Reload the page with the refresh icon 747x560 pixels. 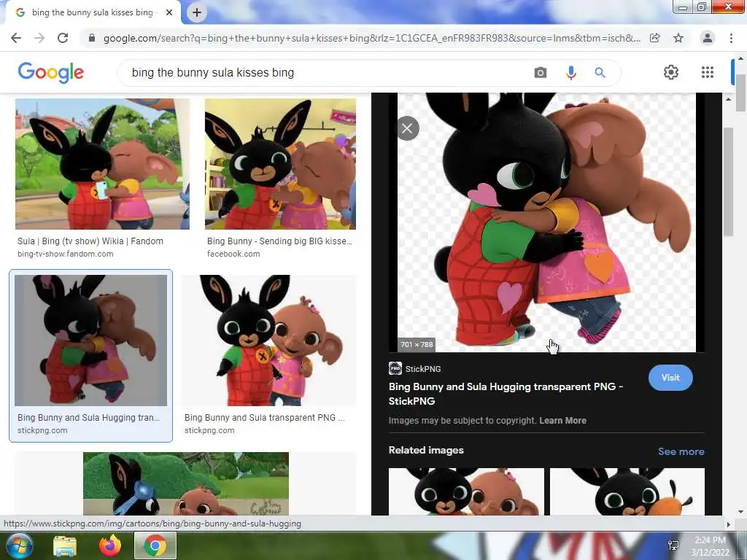click(x=63, y=38)
